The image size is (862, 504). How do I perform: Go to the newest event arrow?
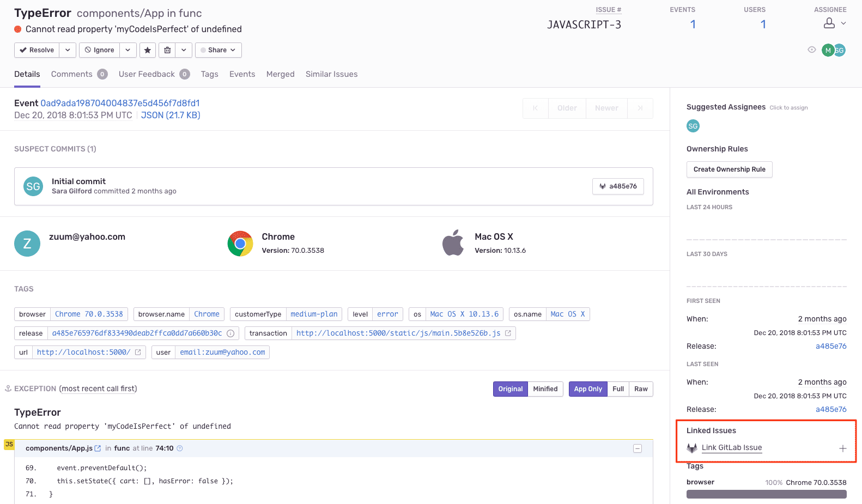coord(640,108)
